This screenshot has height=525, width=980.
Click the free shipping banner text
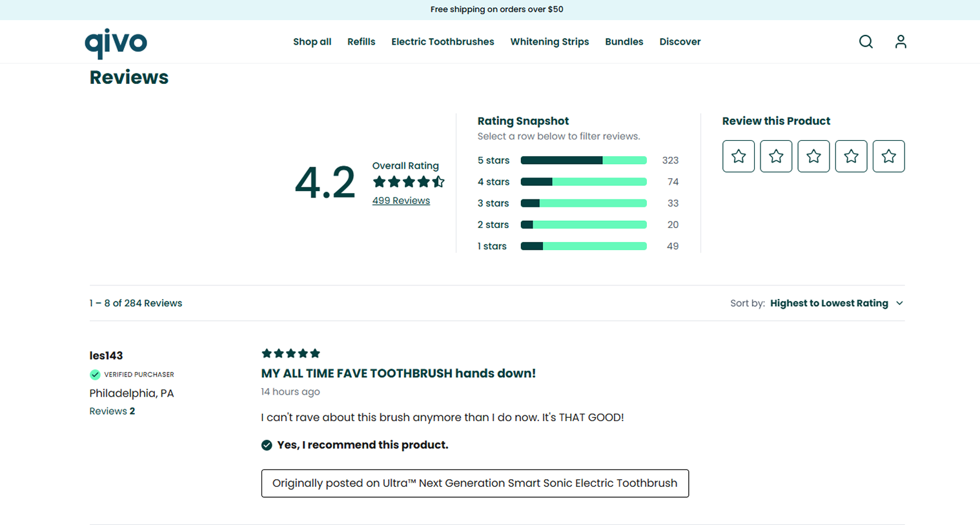click(x=496, y=10)
